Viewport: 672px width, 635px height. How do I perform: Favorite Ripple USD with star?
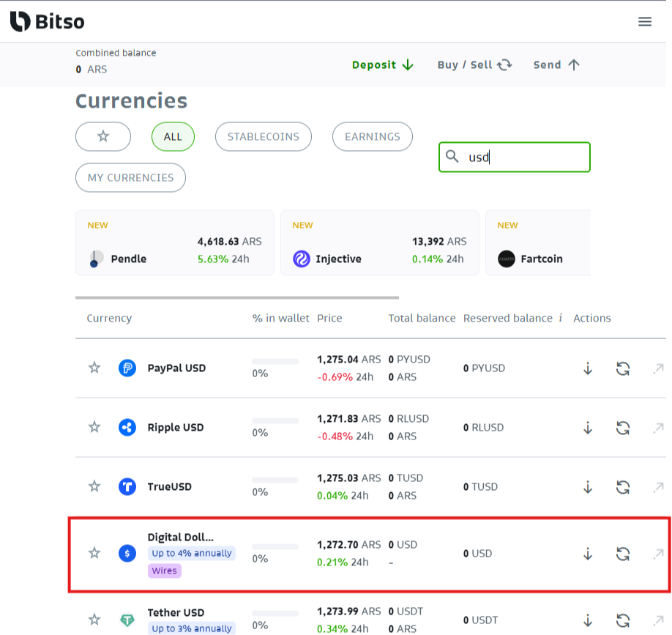click(x=94, y=427)
